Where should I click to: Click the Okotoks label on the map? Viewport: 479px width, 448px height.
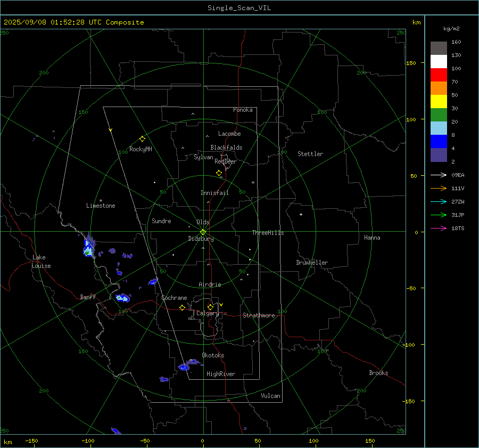tap(213, 355)
